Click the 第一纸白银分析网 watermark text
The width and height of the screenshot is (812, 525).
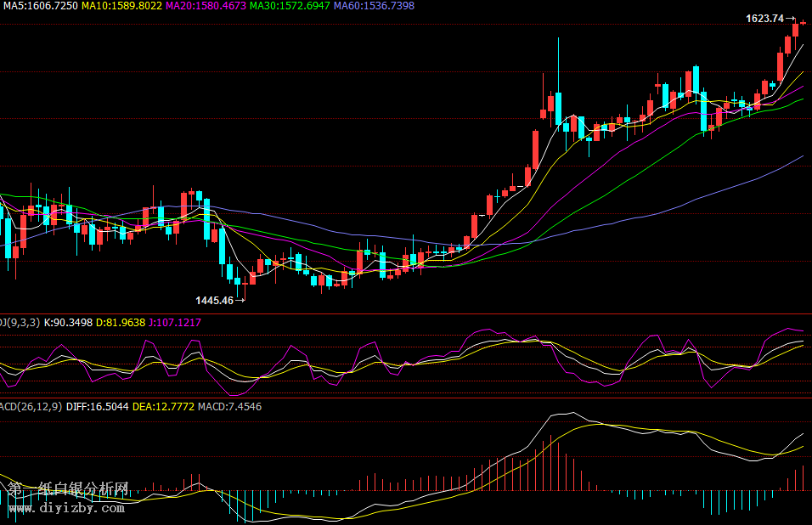pos(68,489)
